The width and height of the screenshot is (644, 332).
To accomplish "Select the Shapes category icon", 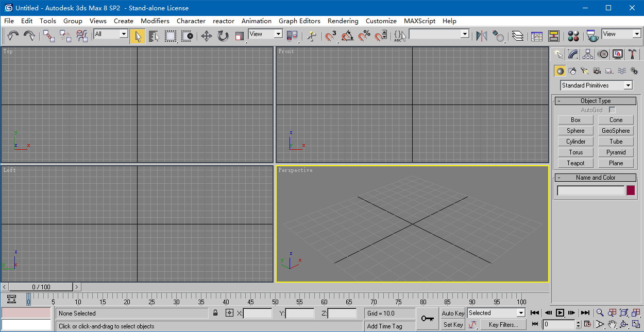I will coord(572,71).
